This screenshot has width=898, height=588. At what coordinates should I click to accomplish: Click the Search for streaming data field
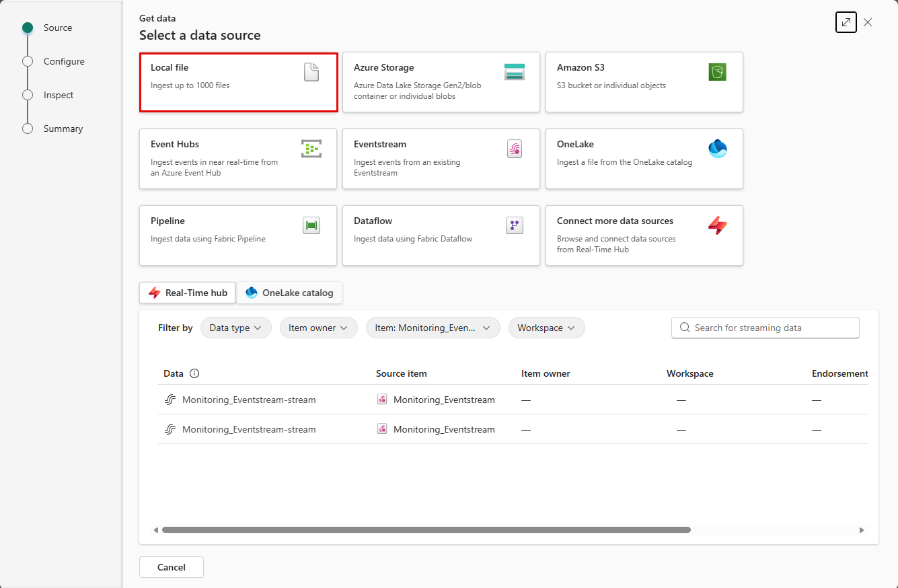click(x=765, y=328)
